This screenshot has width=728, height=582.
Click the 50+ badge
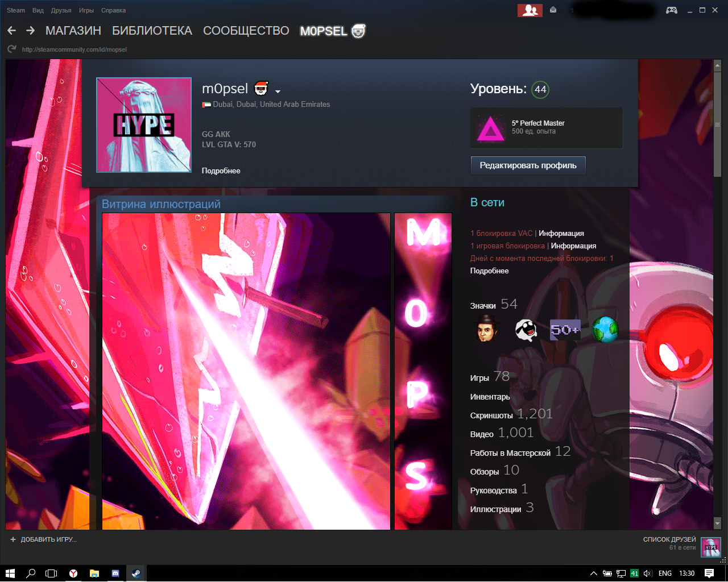coord(565,330)
